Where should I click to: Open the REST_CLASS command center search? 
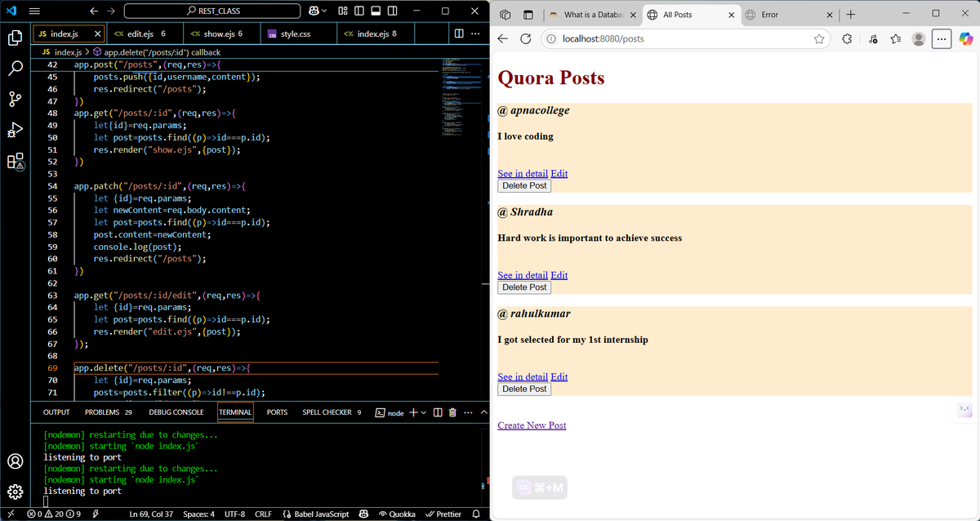pos(214,11)
